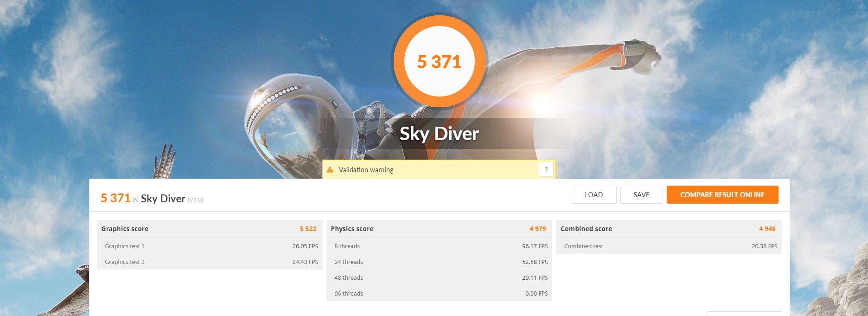Click the 48 threads row label
This screenshot has width=868, height=316.
tap(349, 278)
